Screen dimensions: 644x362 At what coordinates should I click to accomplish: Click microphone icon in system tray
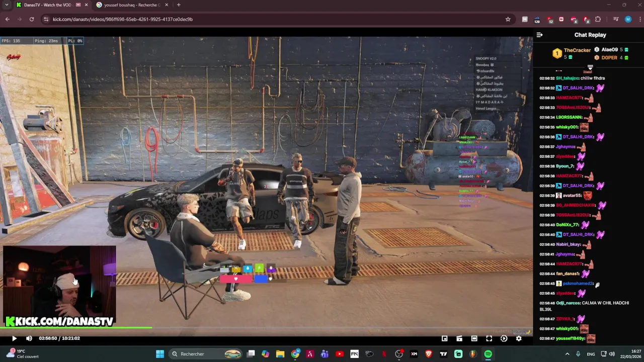578,354
